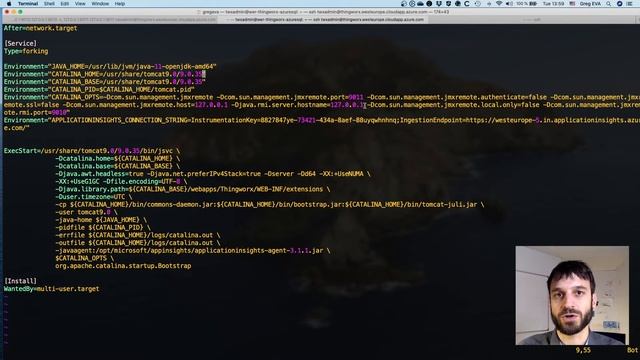Click the CATALINA_PID environment line
The image size is (640, 360).
pyautogui.click(x=99, y=89)
